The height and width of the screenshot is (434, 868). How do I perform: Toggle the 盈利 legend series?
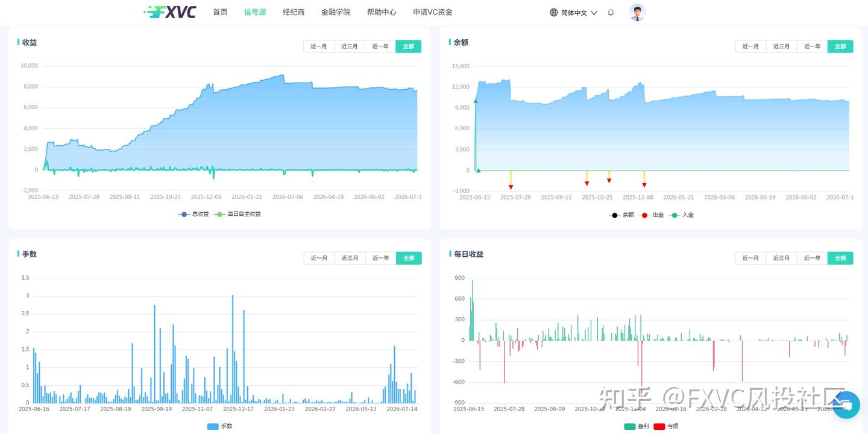point(637,426)
